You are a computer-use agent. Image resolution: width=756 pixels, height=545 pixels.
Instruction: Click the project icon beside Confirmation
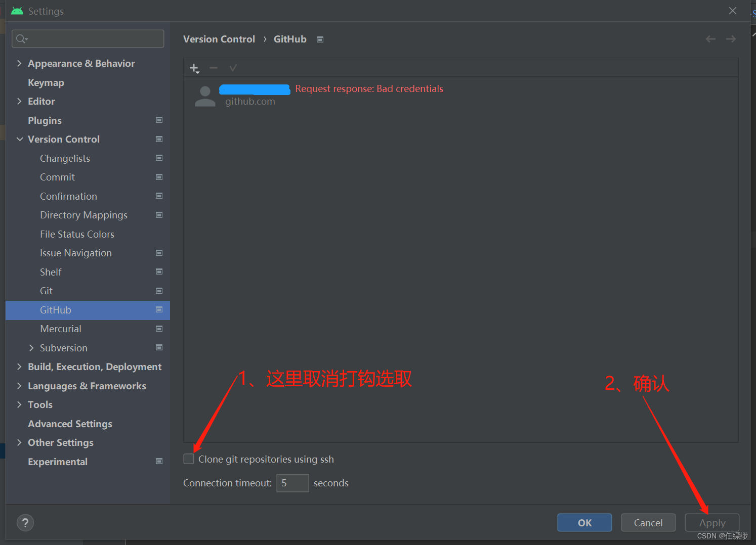tap(159, 196)
